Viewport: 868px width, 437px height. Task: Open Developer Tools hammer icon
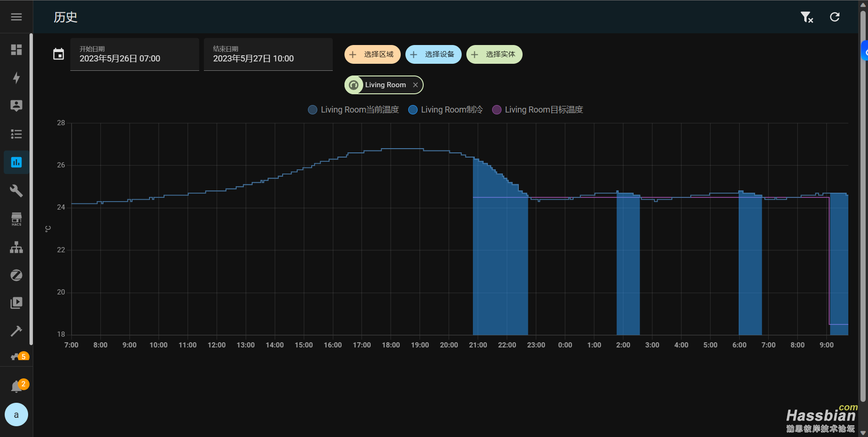[x=16, y=331]
